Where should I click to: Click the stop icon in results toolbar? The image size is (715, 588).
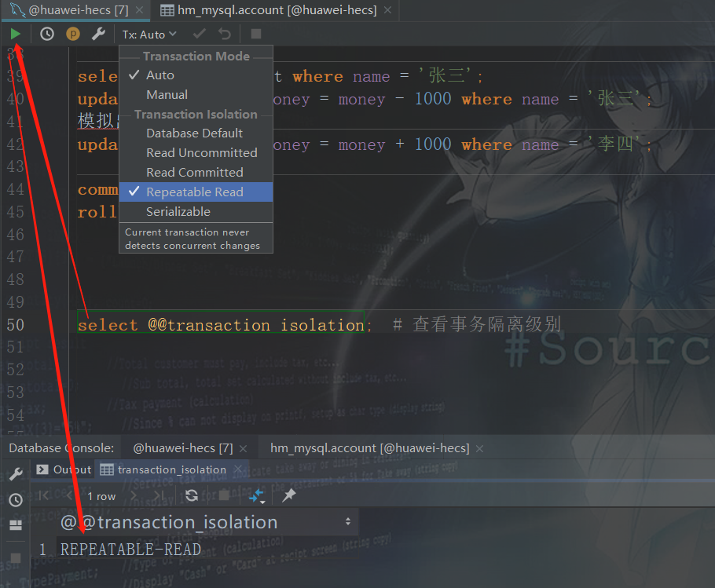tap(224, 495)
